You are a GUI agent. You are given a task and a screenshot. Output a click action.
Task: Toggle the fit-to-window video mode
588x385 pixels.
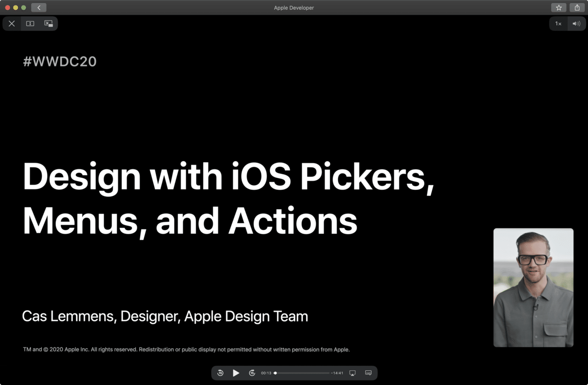[30, 23]
